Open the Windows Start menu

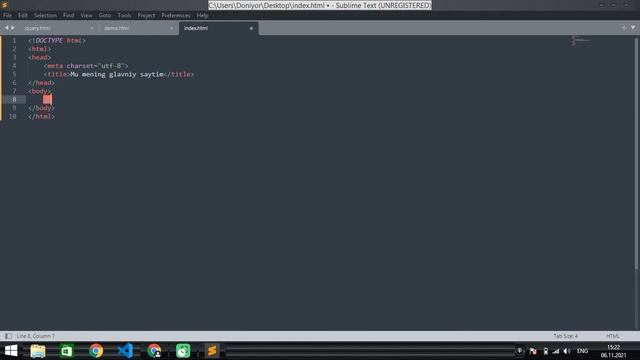click(x=11, y=351)
